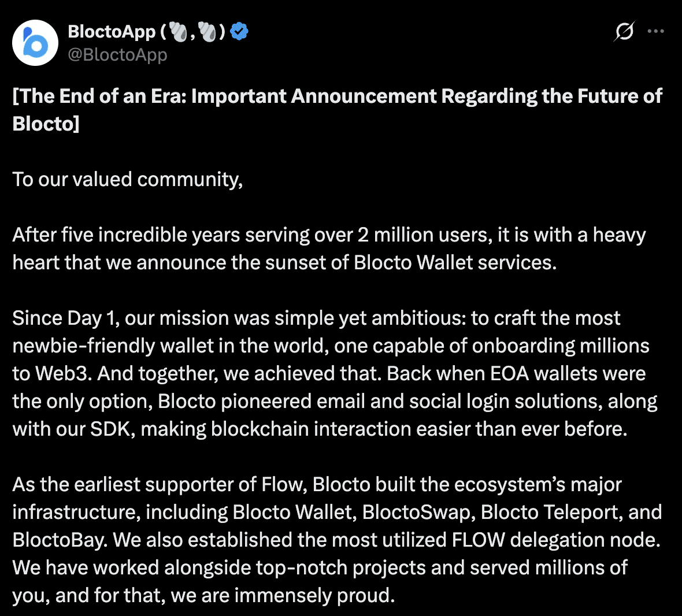
Task: Open the three-dot more options menu
Action: tap(656, 31)
